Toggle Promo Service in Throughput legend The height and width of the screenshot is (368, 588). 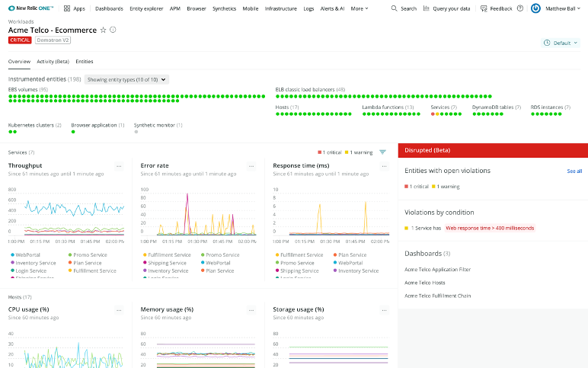click(x=88, y=254)
